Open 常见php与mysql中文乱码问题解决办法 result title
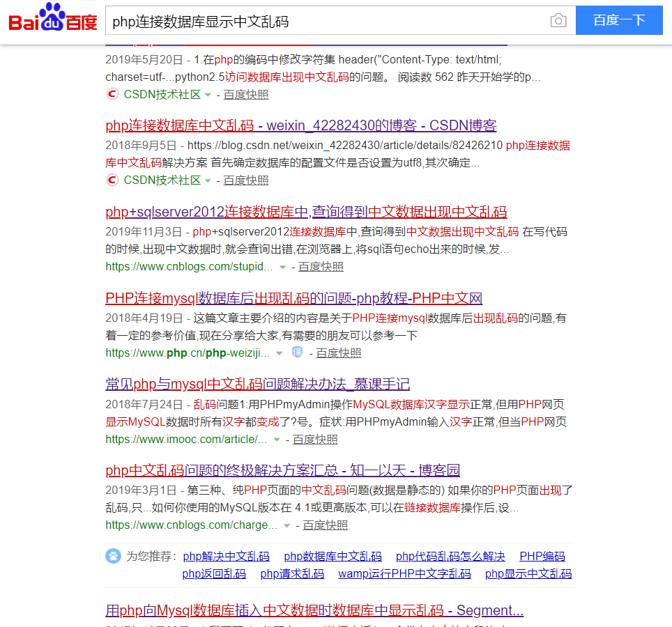The image size is (672, 627). [x=257, y=384]
